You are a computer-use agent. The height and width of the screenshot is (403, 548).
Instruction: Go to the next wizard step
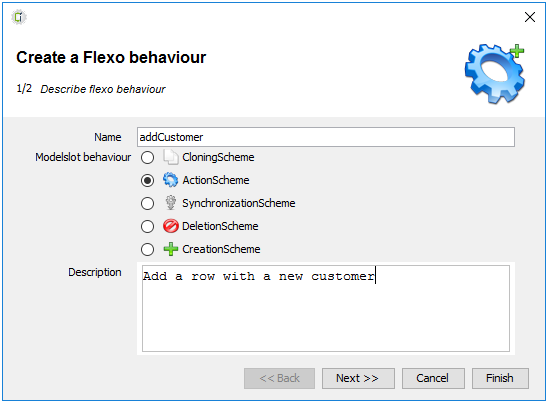click(x=358, y=378)
